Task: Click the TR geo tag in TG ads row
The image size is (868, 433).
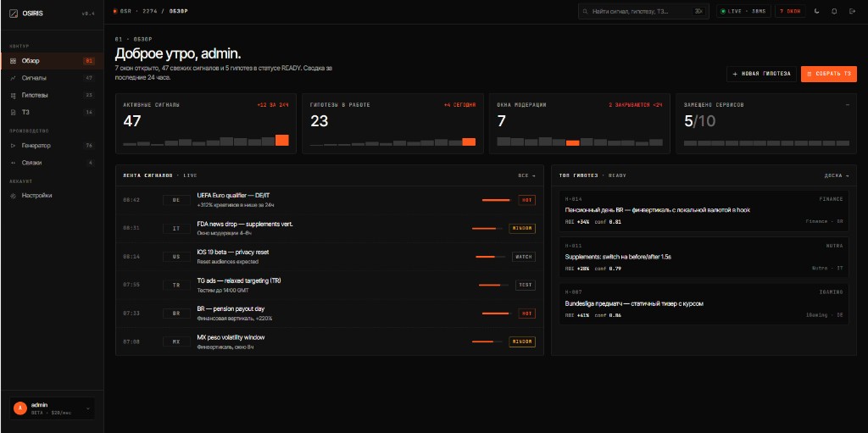Action: [x=176, y=285]
